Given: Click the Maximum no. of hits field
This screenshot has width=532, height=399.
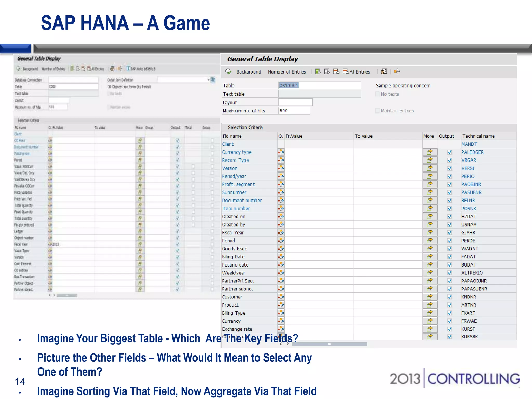Looking at the screenshot, I should [294, 111].
